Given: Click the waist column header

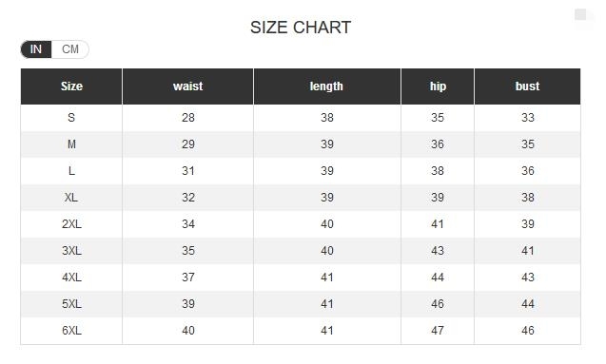Looking at the screenshot, I should coord(187,86).
